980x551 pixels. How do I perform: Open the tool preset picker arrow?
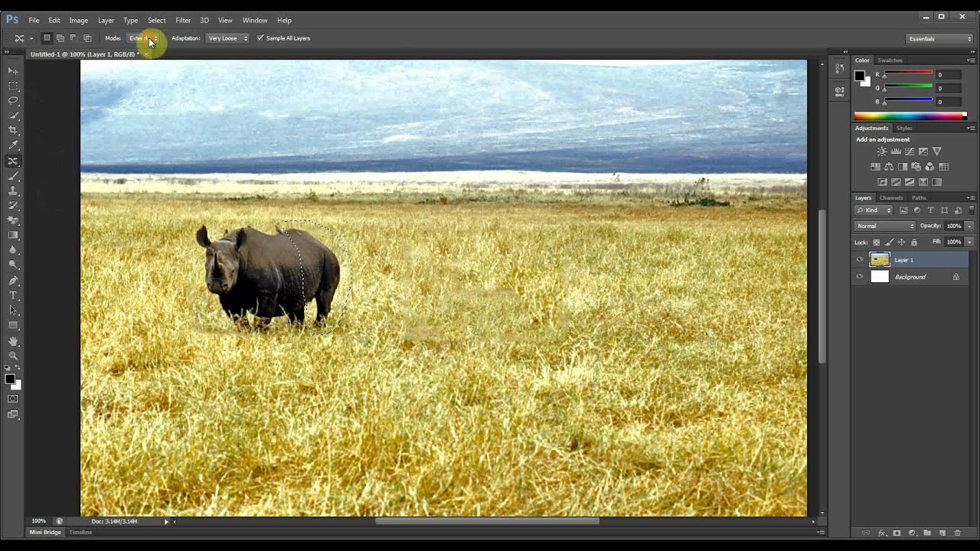point(31,38)
